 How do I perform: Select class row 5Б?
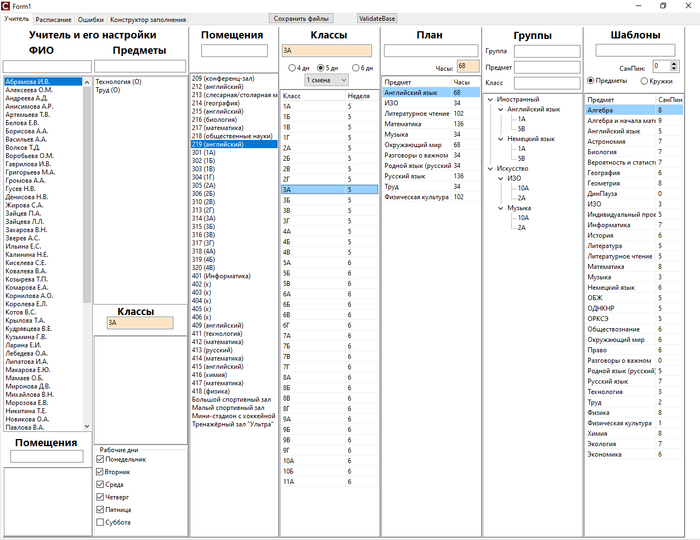(329, 273)
